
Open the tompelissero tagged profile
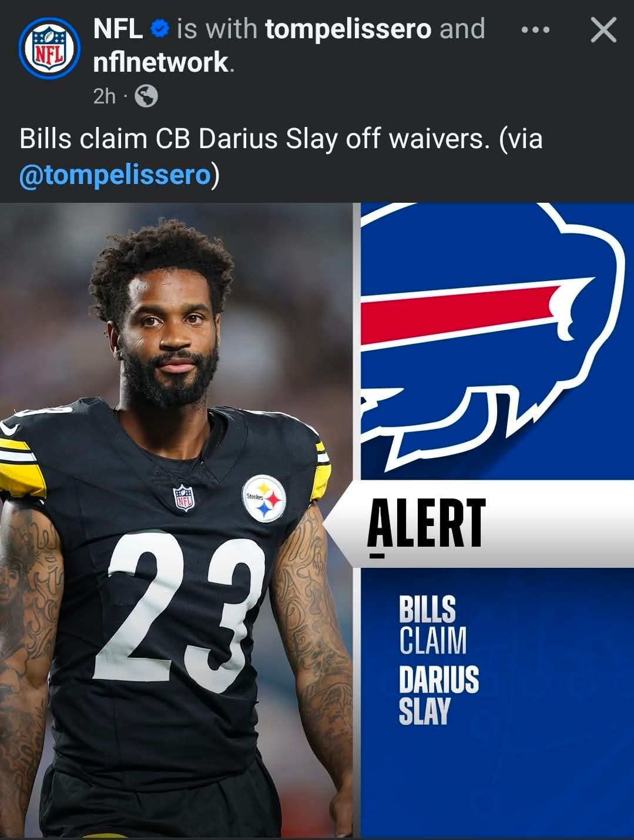348,29
